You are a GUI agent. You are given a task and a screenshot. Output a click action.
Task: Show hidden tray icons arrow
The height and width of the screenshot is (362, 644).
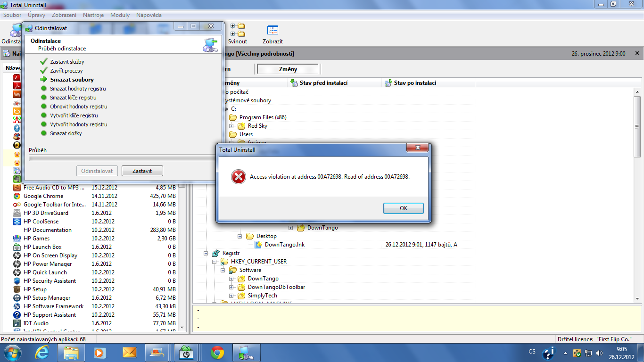tap(565, 353)
